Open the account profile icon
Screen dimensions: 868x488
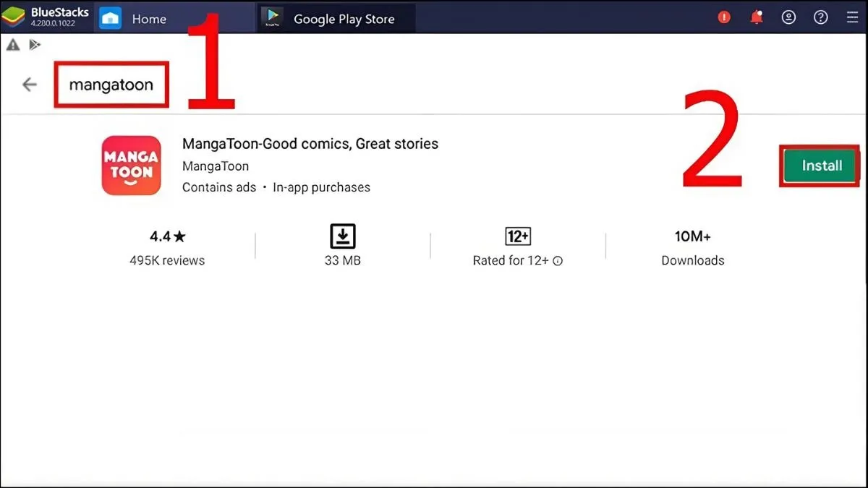pos(789,17)
